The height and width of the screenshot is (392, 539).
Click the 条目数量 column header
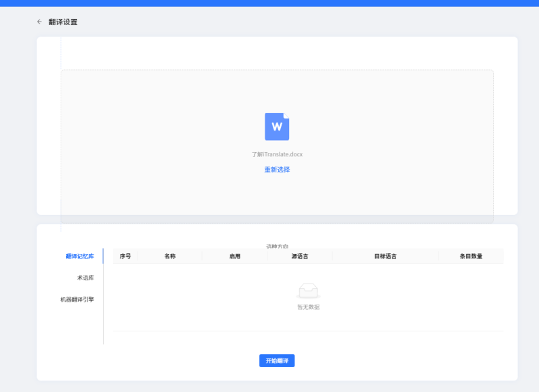point(470,256)
